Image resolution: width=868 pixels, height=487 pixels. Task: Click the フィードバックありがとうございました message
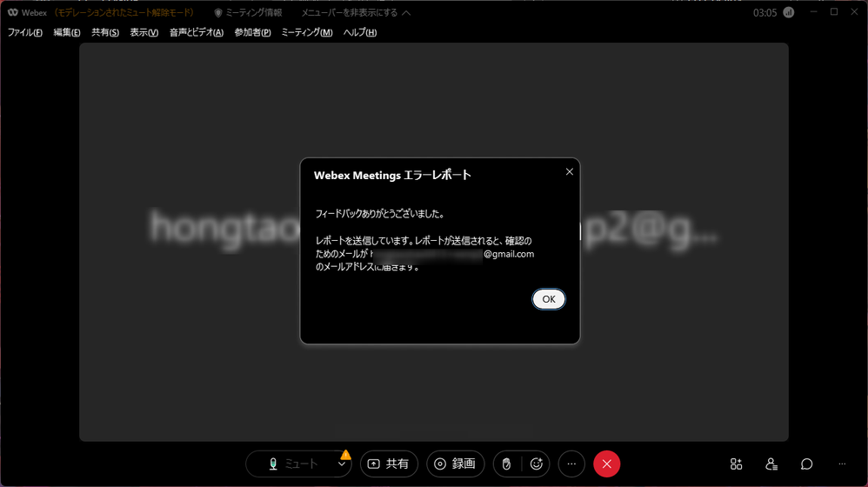pyautogui.click(x=380, y=214)
